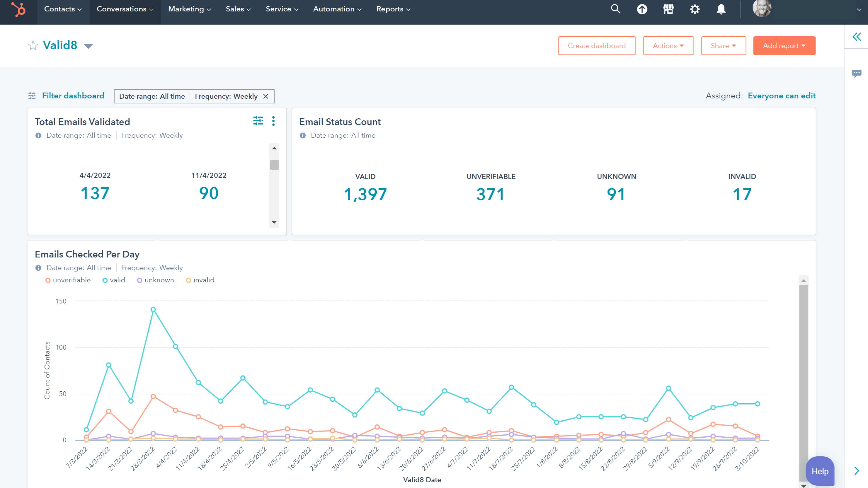Open filter settings on Total Emails Validated

258,121
